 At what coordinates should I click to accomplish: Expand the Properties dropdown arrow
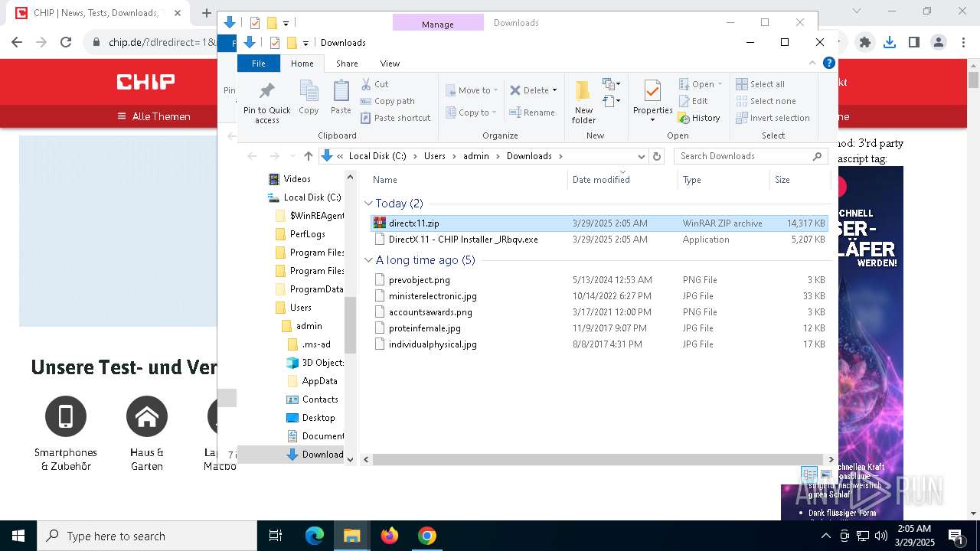tap(653, 120)
